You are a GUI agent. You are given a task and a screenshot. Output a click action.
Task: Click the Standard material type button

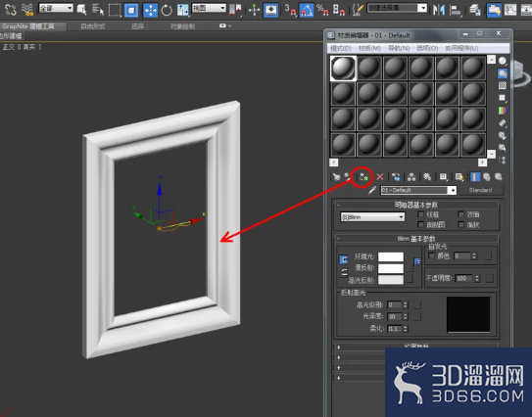(480, 190)
